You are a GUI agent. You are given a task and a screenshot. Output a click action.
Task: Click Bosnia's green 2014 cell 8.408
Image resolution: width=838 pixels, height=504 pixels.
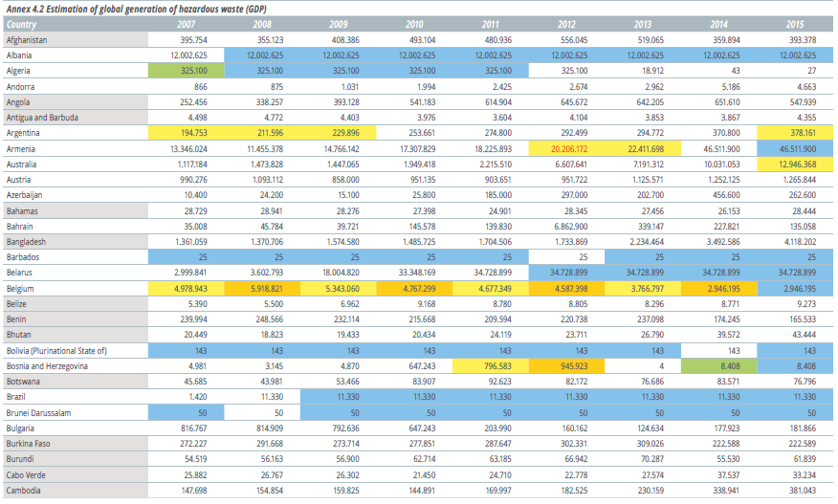pos(718,366)
